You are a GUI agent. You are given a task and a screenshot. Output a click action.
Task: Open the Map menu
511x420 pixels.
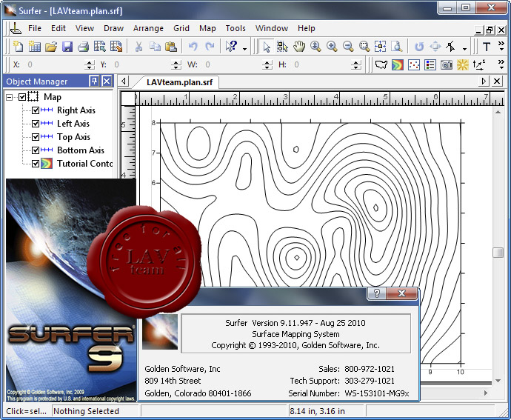207,28
